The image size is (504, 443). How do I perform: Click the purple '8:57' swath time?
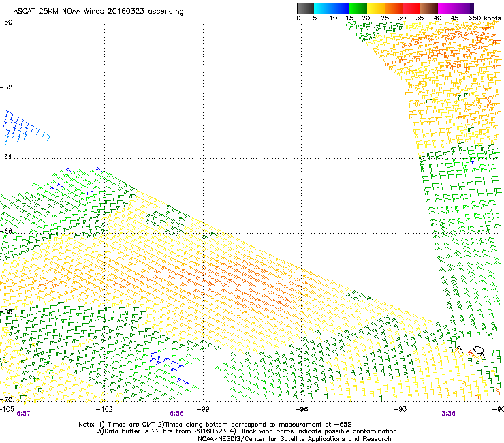pyautogui.click(x=23, y=414)
